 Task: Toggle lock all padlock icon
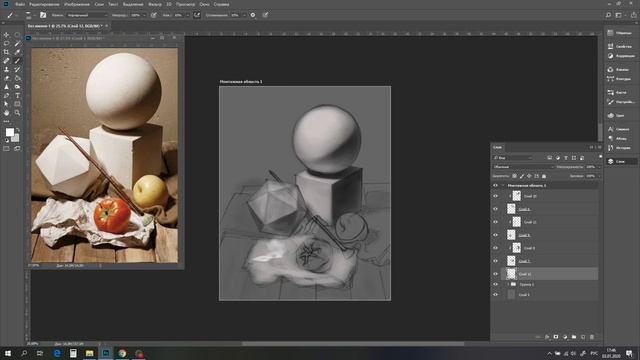tap(544, 176)
